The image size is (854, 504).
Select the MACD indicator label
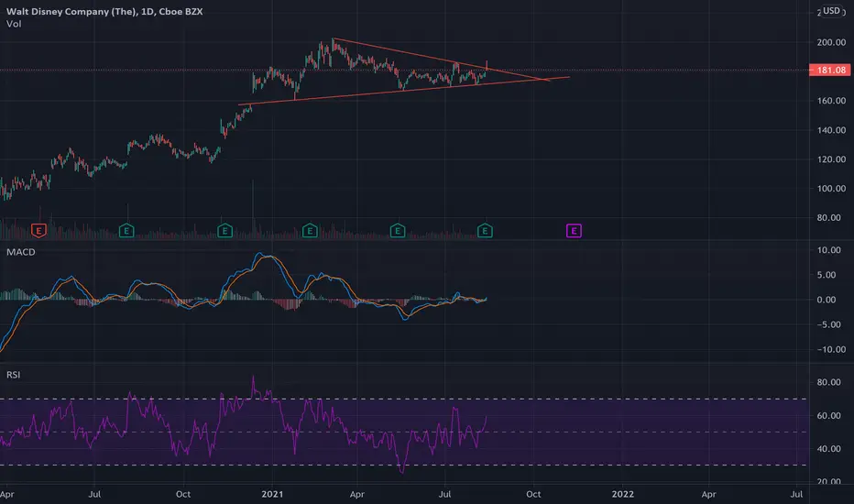(21, 252)
